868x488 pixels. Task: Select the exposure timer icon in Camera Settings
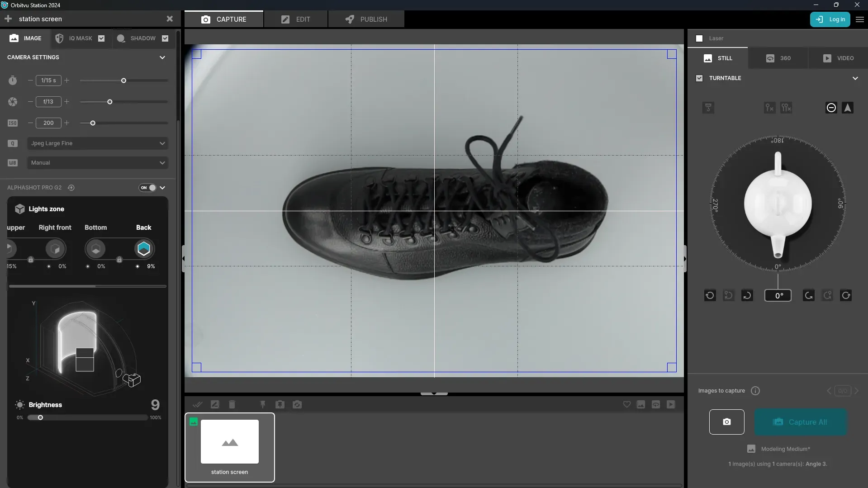coord(13,81)
